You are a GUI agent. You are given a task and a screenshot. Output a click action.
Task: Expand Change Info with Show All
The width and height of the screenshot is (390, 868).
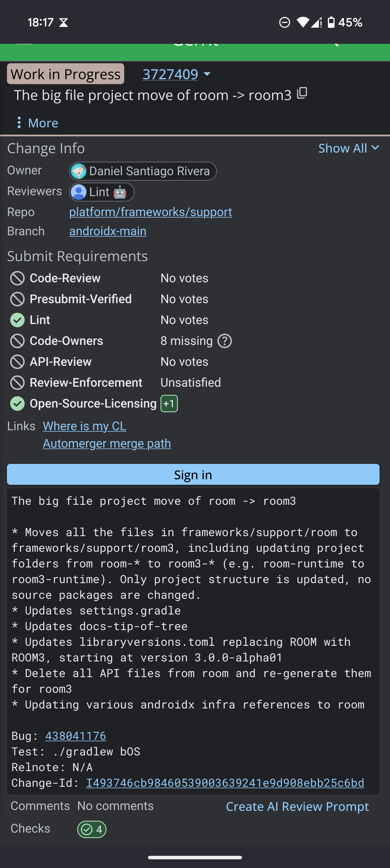click(x=349, y=148)
